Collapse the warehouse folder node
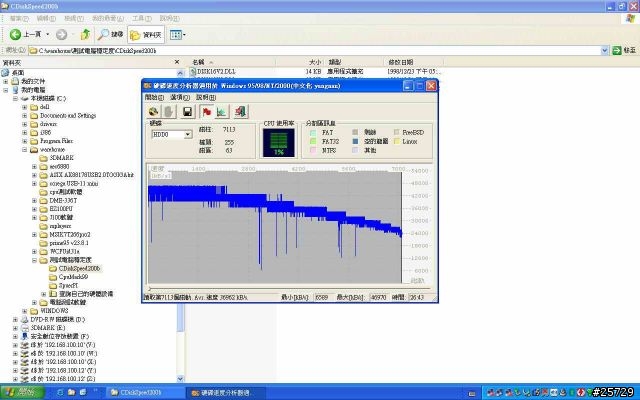The height and width of the screenshot is (400, 640). [x=24, y=149]
